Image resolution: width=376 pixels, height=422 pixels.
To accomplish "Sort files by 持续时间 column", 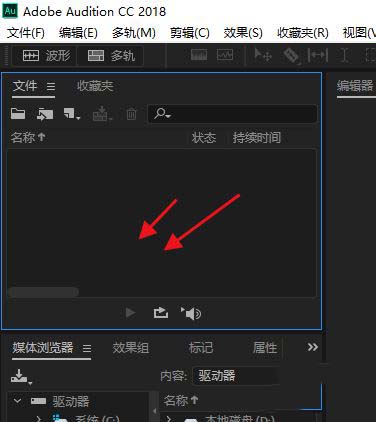I will pyautogui.click(x=256, y=138).
